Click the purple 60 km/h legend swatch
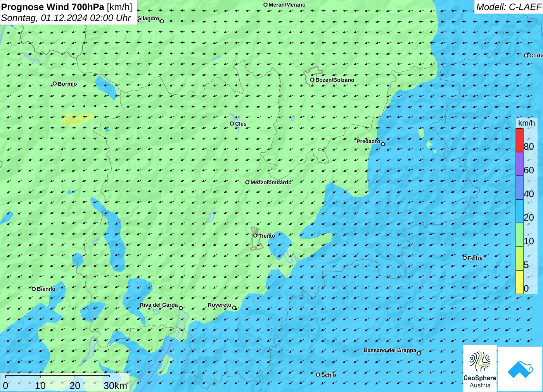Viewport: 543px width, 392px height. [x=519, y=164]
